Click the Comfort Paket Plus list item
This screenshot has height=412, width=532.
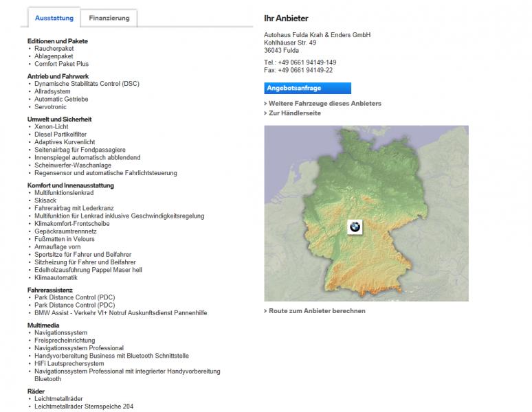click(x=62, y=64)
